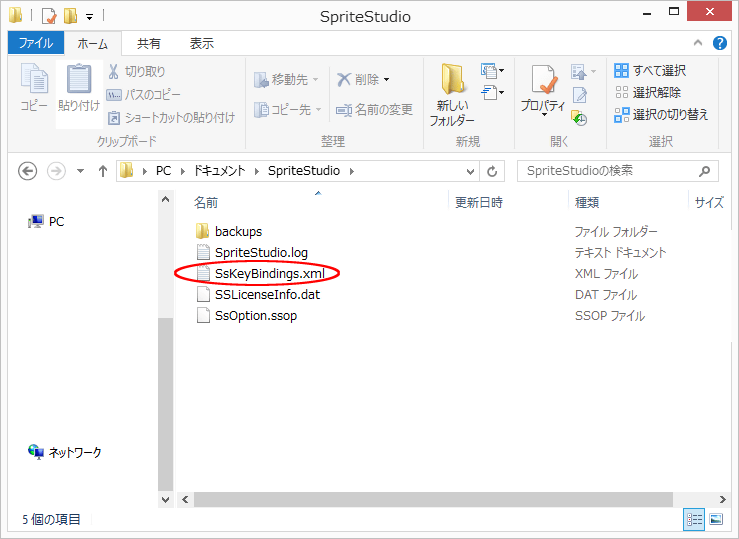Open the Easy access dropdown icon
The width and height of the screenshot is (739, 539).
tap(492, 92)
